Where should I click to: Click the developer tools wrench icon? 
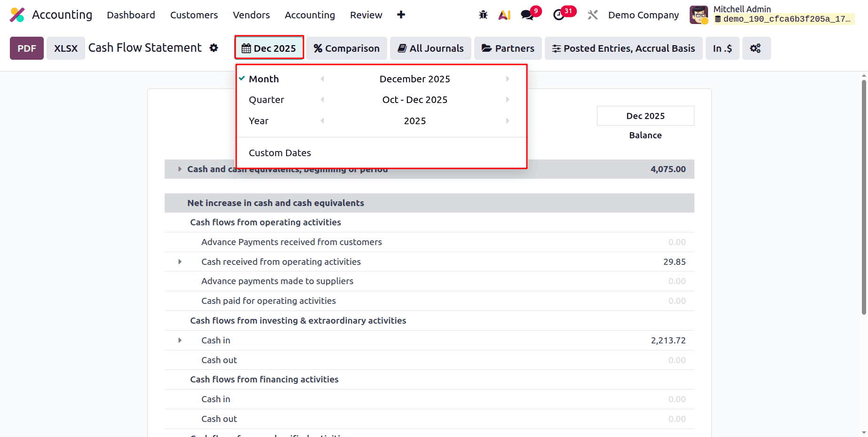pos(592,15)
